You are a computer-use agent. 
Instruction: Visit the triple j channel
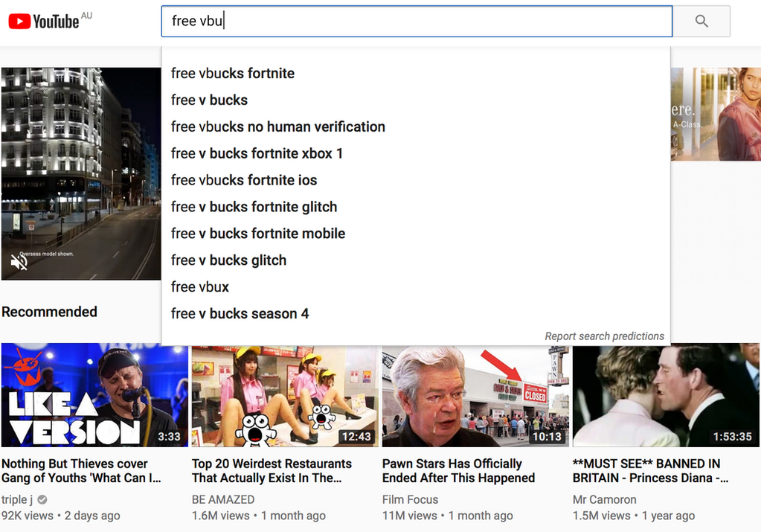(x=17, y=499)
